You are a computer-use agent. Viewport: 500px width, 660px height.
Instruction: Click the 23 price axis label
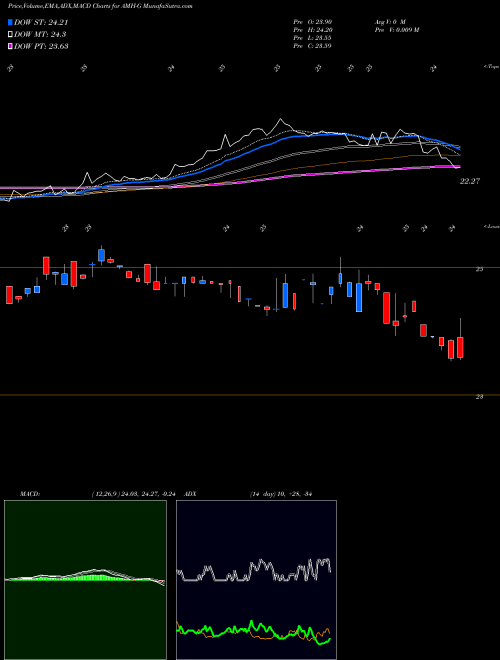click(479, 397)
